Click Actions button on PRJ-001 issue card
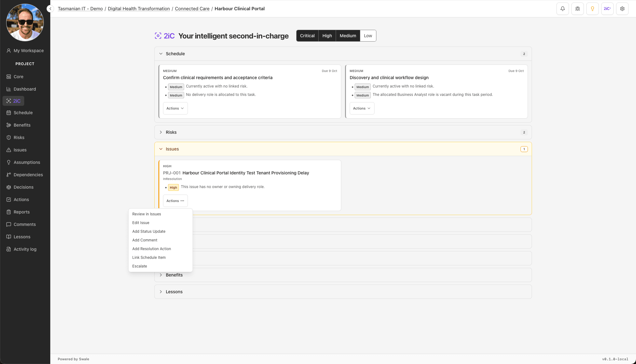Screen dimensions: 636x364 [x=175, y=201]
